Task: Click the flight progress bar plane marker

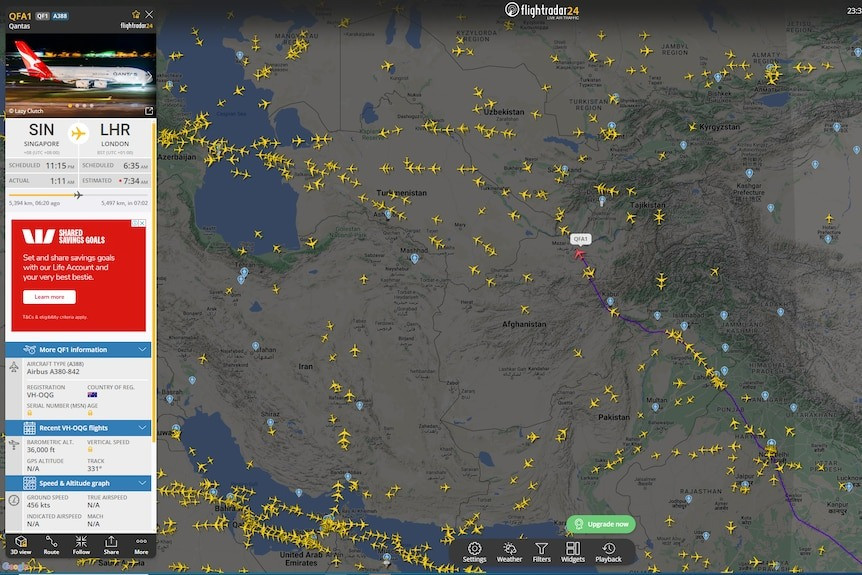Action: [78, 195]
